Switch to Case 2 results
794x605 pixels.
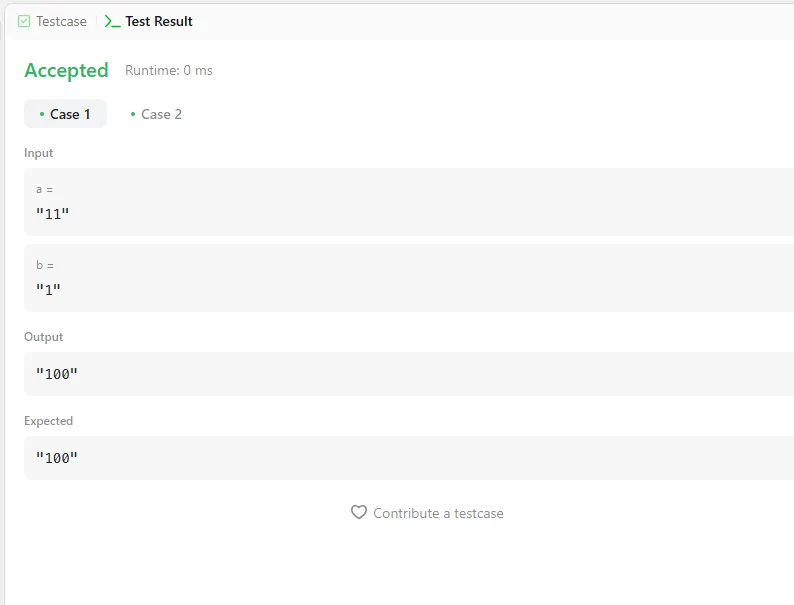(160, 114)
